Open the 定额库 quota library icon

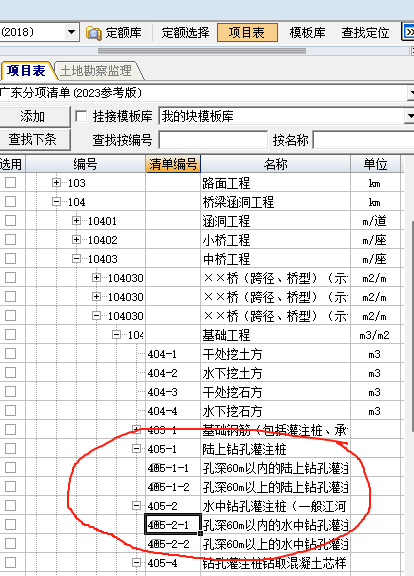[x=94, y=33]
